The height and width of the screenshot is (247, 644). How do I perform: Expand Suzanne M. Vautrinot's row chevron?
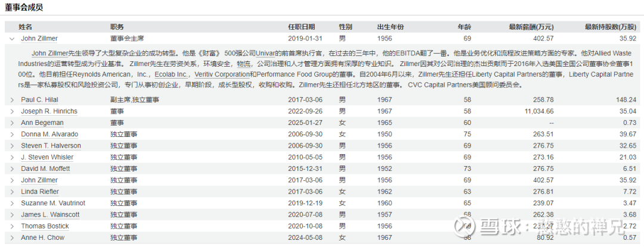click(x=11, y=203)
